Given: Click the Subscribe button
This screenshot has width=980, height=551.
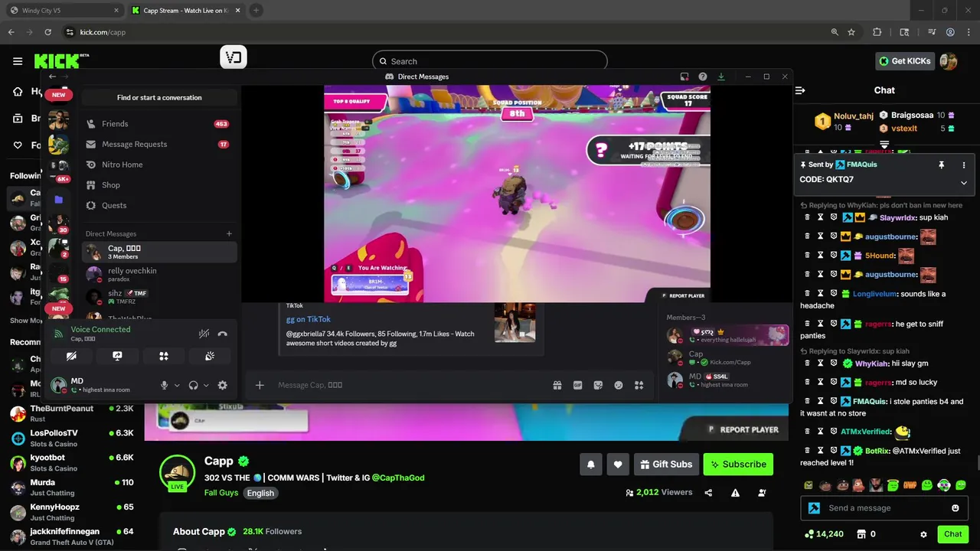Looking at the screenshot, I should click(x=738, y=464).
